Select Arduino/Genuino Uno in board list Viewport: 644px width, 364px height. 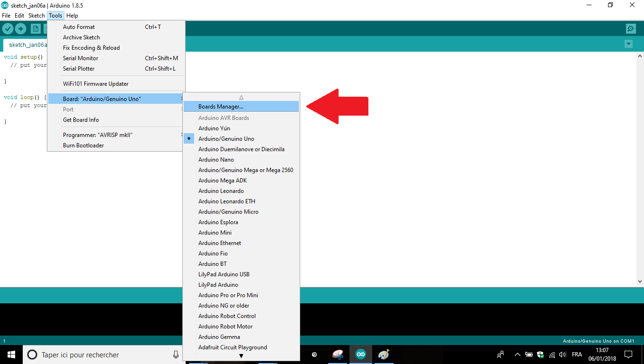tap(241, 139)
